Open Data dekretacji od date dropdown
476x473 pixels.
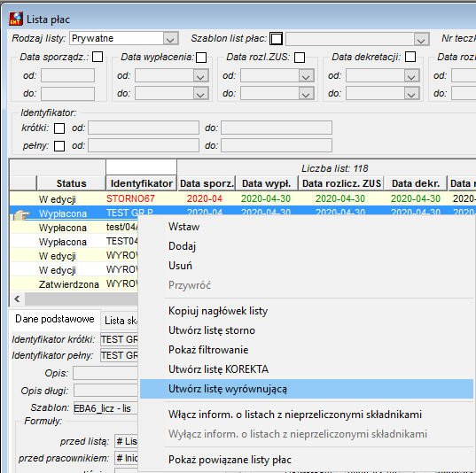coord(411,76)
